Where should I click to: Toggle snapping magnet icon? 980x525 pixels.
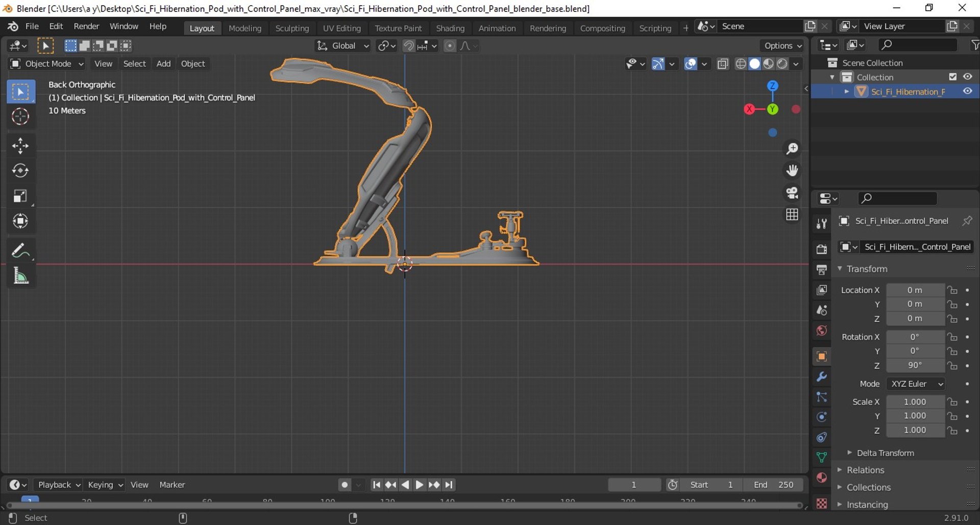[x=408, y=46]
